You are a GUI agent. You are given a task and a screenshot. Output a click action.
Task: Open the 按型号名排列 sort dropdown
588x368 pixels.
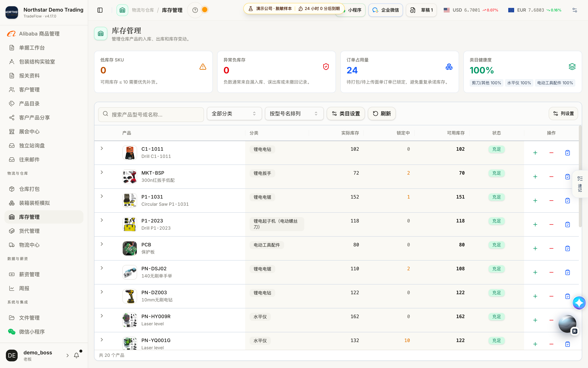tap(294, 114)
